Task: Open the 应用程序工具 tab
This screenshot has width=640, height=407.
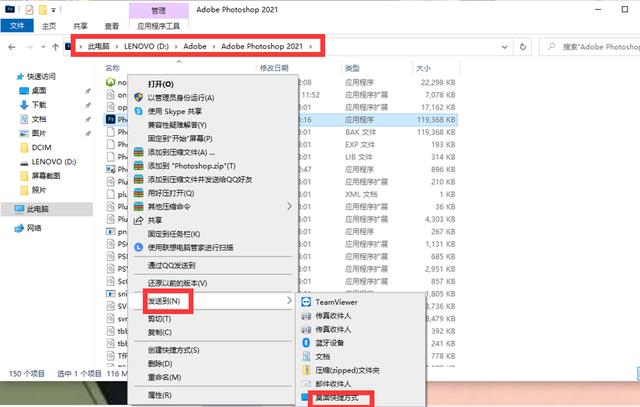Action: [158, 26]
